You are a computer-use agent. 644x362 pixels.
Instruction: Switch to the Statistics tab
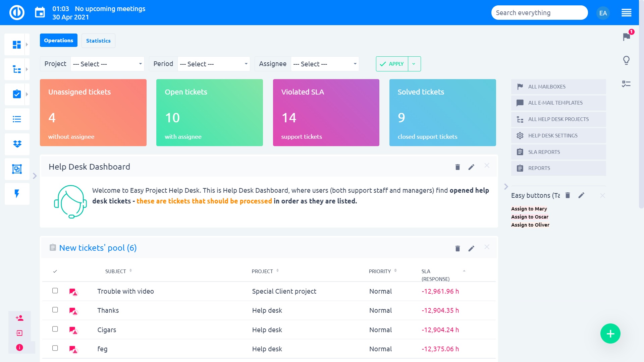point(98,40)
